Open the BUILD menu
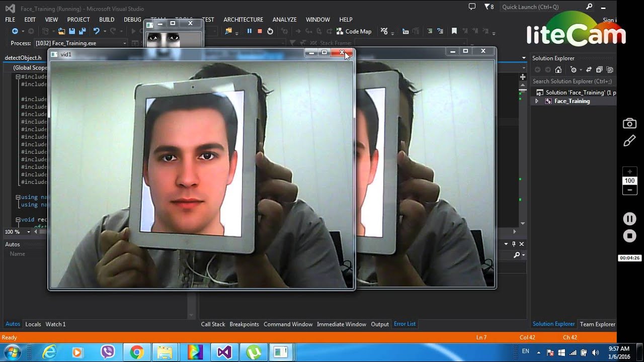This screenshot has width=644, height=362. tap(107, 20)
